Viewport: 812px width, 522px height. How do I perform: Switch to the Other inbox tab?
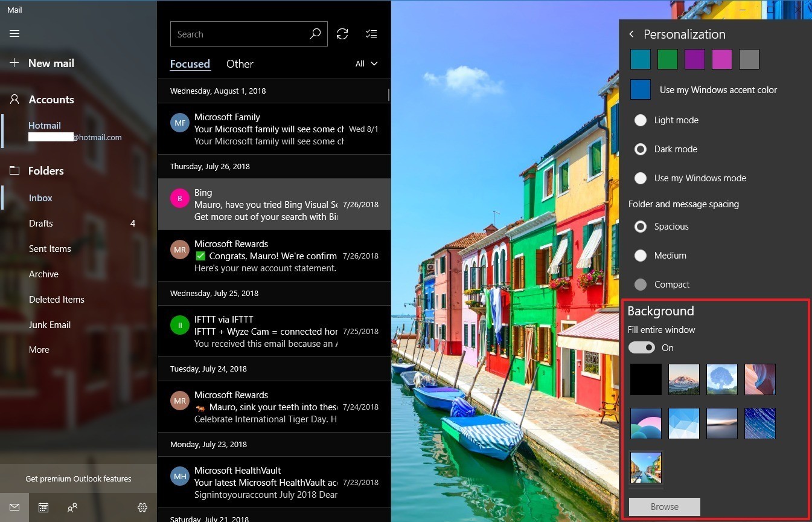pos(240,63)
